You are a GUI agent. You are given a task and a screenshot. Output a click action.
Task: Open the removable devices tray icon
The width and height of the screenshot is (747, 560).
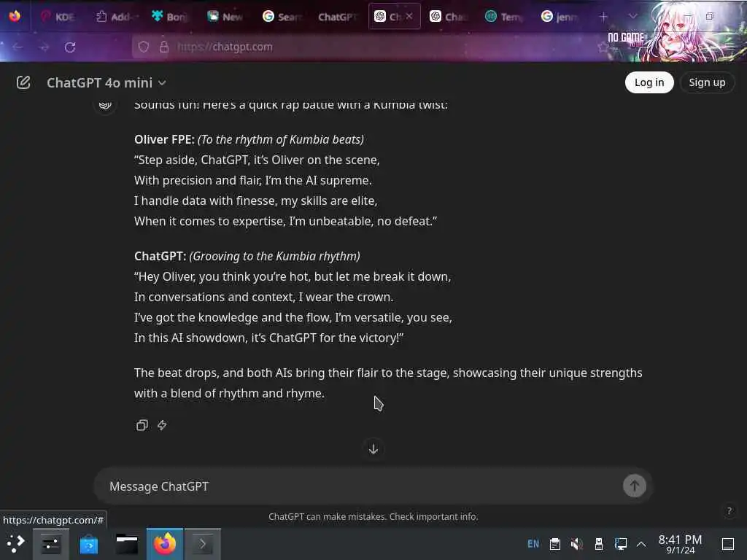598,544
